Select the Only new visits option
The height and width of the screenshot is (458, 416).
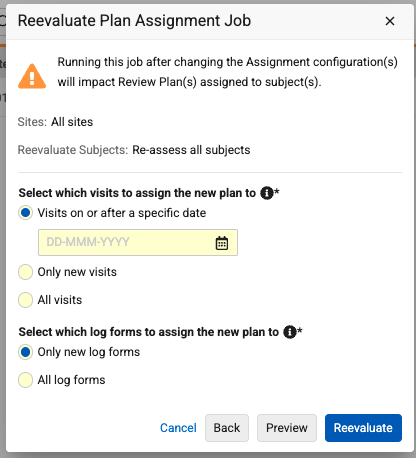25,272
